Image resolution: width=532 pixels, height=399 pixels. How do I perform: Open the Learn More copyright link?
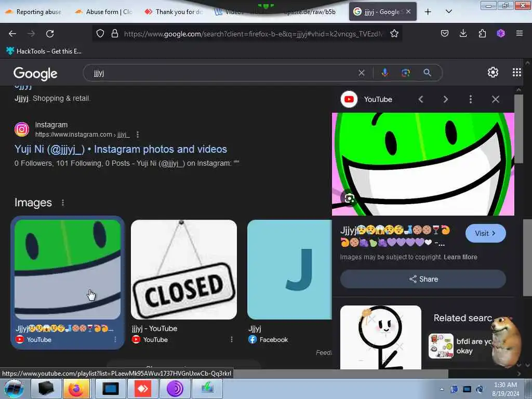click(460, 257)
